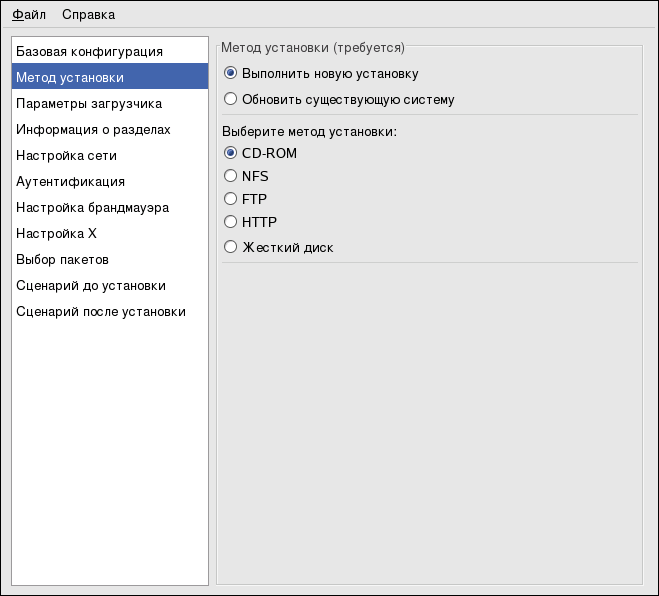Select Настройка X item
659x596 pixels.
pos(56,233)
